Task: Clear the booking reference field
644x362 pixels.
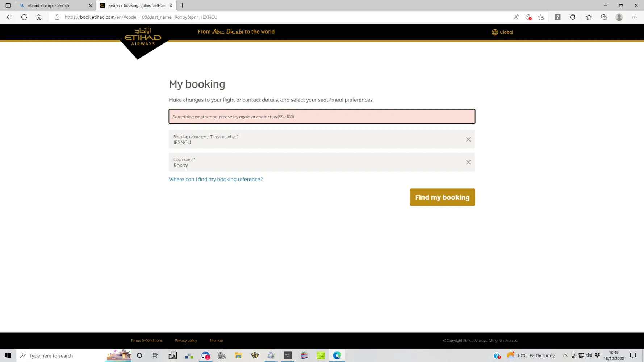Action: [x=468, y=139]
